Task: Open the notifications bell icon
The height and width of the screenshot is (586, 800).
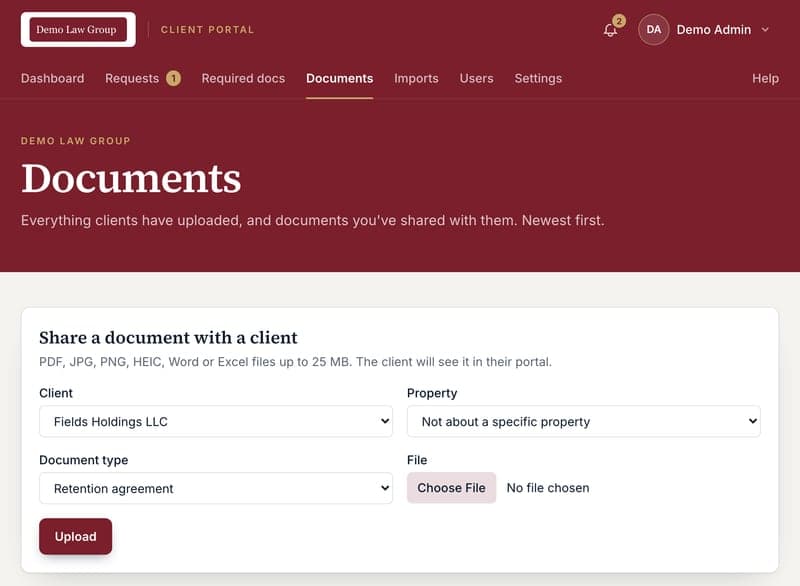Action: click(610, 31)
